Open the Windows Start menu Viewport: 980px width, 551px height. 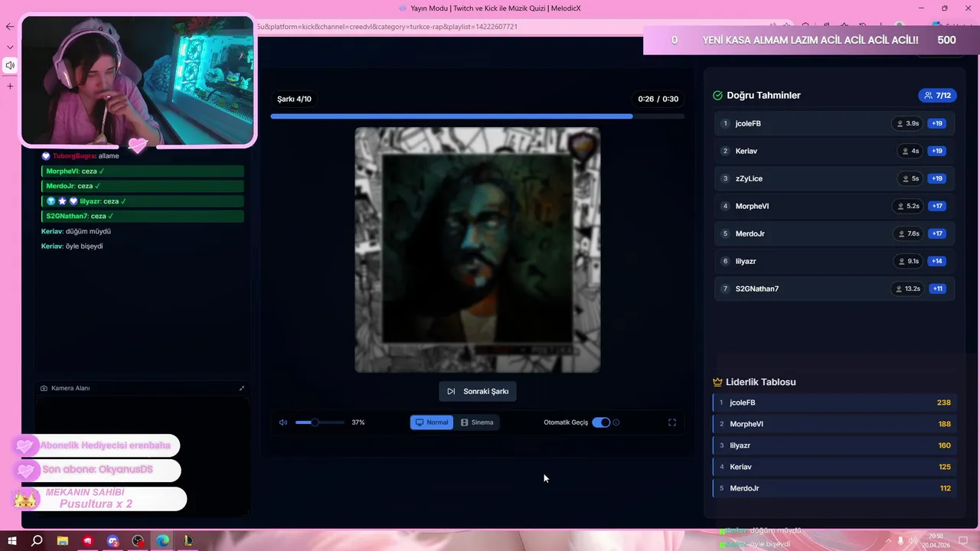[11, 541]
